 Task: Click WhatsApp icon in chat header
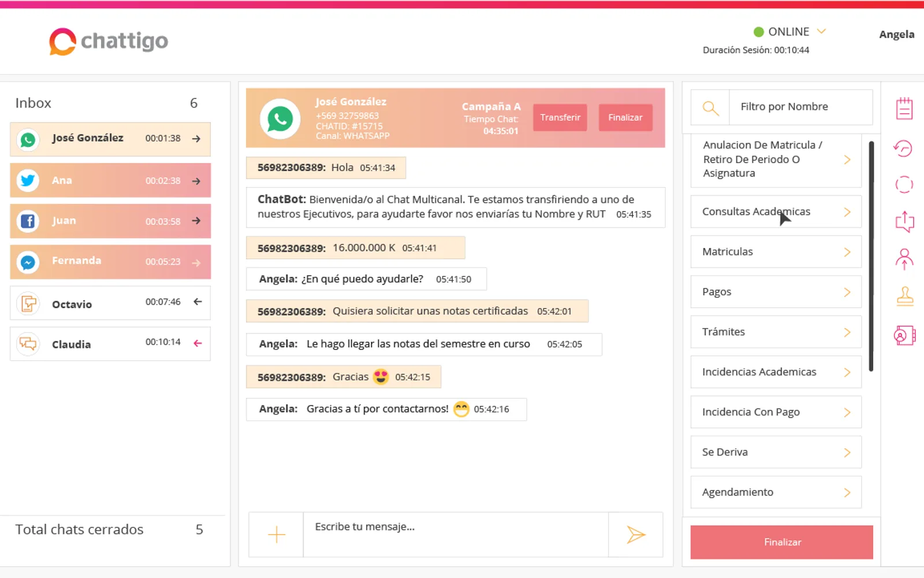click(280, 118)
